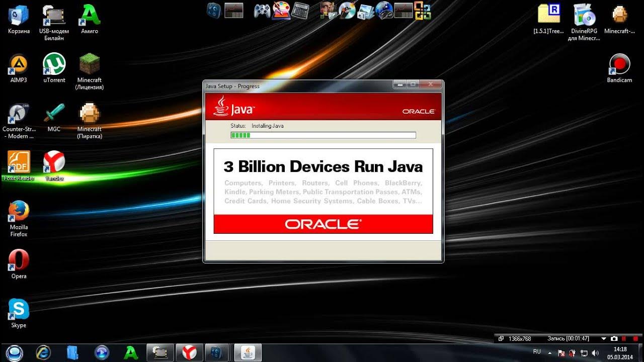Click the red ORACLE banner in Java Setup

[323, 224]
